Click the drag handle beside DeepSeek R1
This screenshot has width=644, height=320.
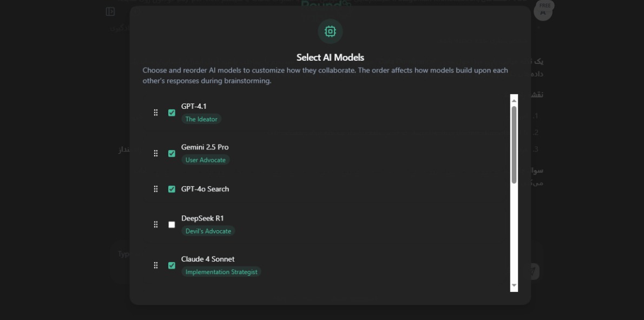tap(156, 225)
